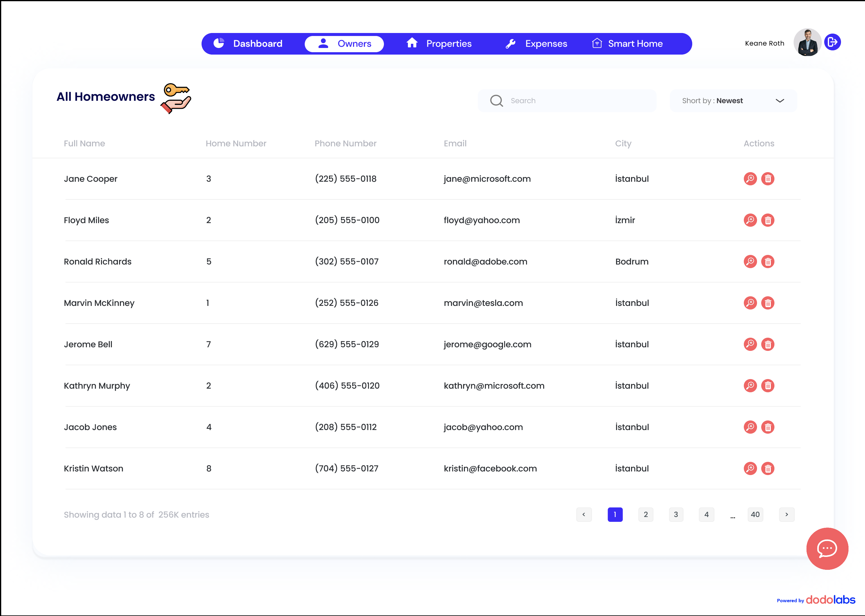Click phone number (205) 555-0100
The image size is (865, 616).
point(347,220)
